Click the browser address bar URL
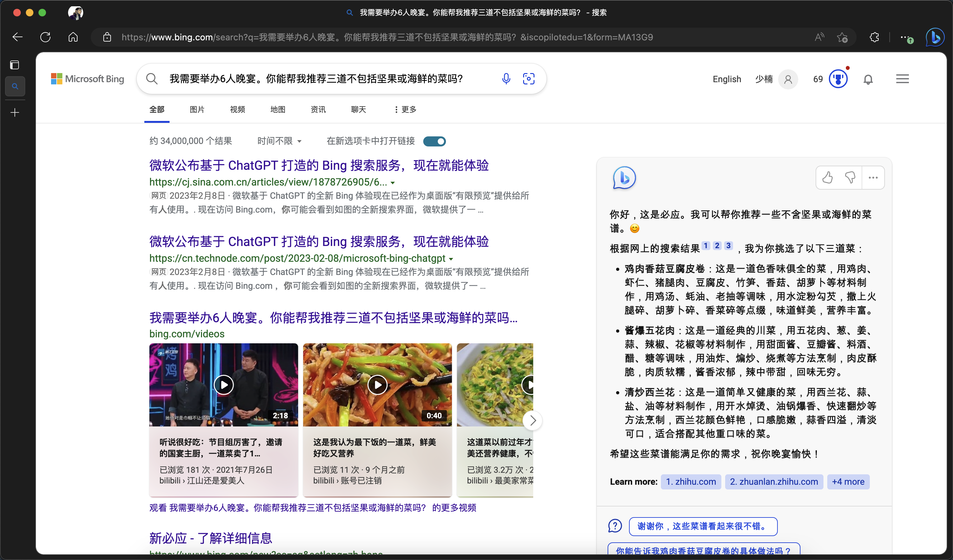This screenshot has height=560, width=953. click(x=387, y=37)
